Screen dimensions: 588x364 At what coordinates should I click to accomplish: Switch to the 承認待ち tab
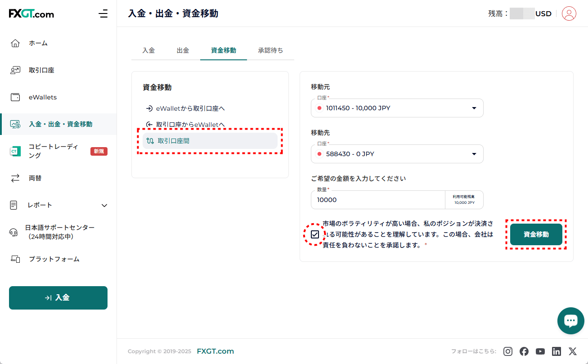coord(270,50)
